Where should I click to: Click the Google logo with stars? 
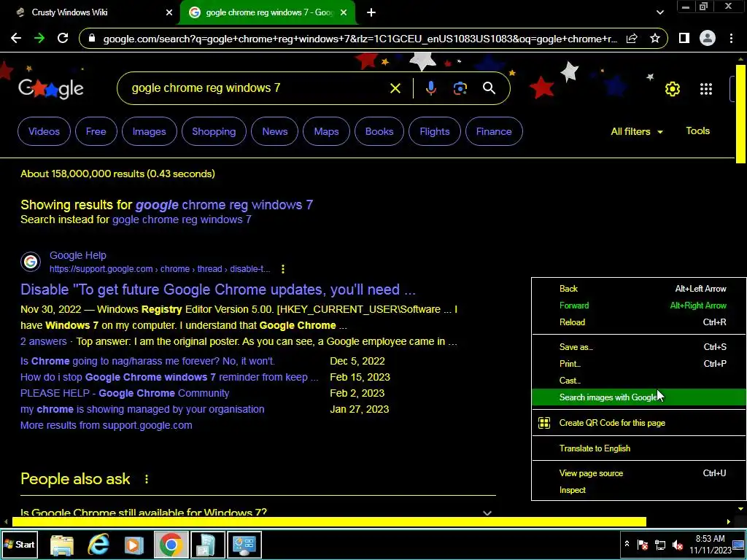[x=50, y=88]
